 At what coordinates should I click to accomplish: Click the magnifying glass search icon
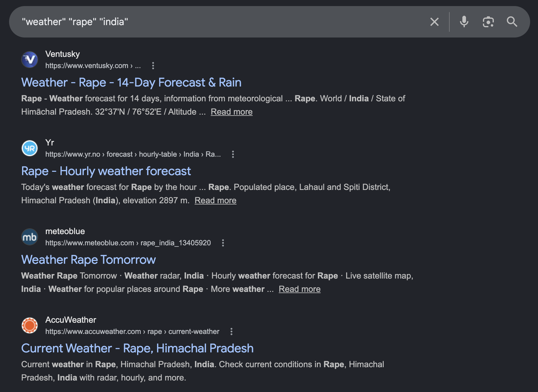512,22
